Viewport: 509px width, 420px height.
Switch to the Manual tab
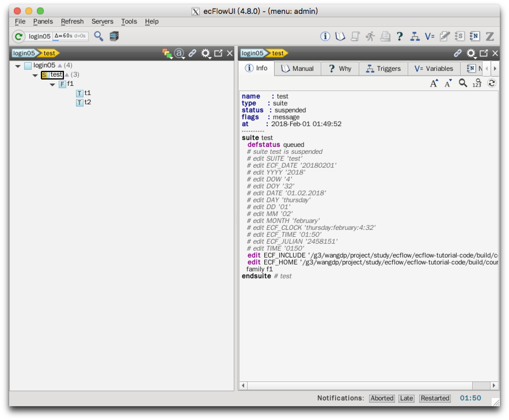click(x=298, y=69)
